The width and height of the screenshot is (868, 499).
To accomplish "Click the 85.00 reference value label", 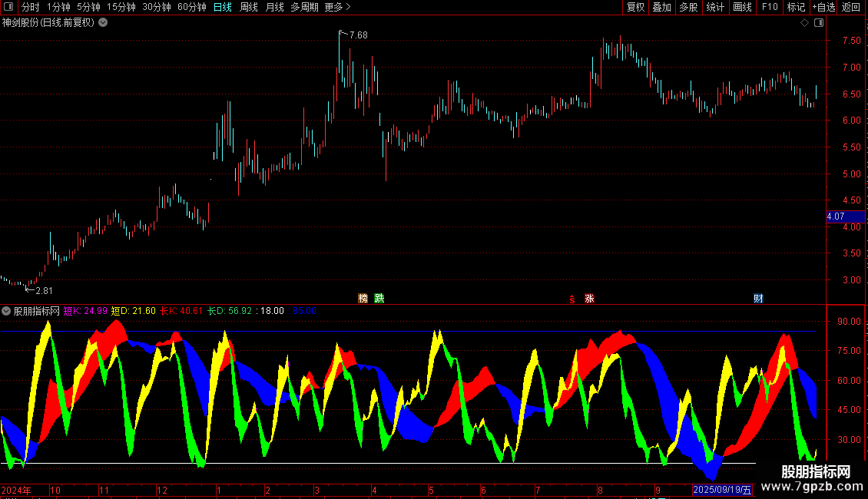I will click(x=304, y=311).
